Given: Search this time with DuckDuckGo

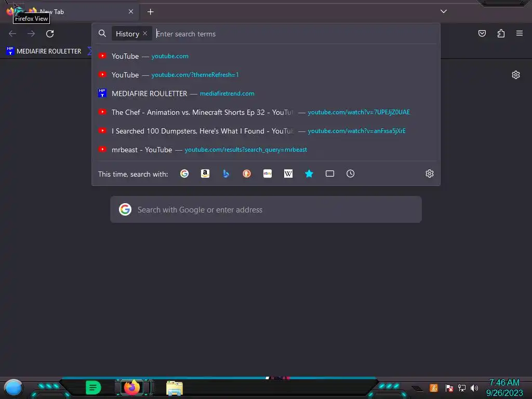Looking at the screenshot, I should (247, 174).
